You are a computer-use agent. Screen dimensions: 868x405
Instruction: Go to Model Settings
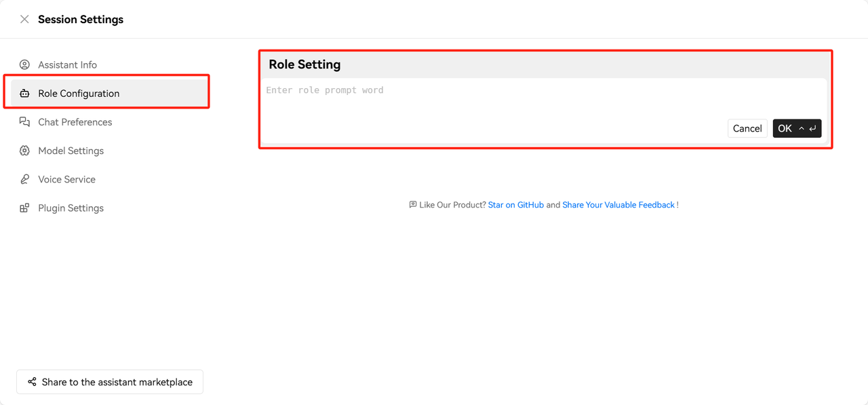point(71,151)
